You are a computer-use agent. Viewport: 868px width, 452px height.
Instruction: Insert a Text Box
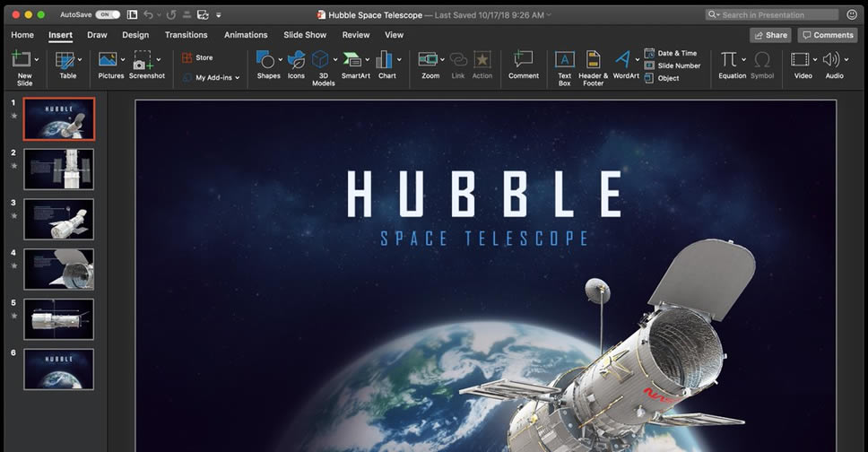click(x=564, y=60)
